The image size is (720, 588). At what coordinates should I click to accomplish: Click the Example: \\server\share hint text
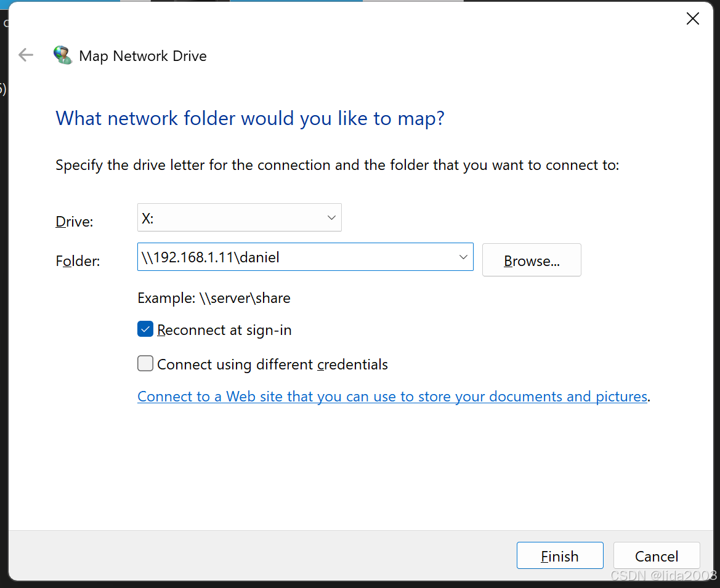[214, 298]
